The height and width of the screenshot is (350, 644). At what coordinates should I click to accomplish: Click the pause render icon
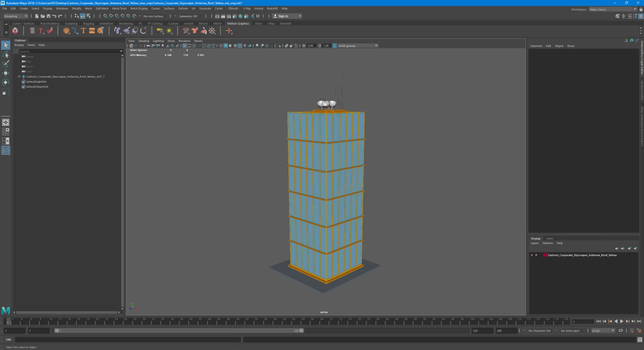pyautogui.click(x=258, y=16)
